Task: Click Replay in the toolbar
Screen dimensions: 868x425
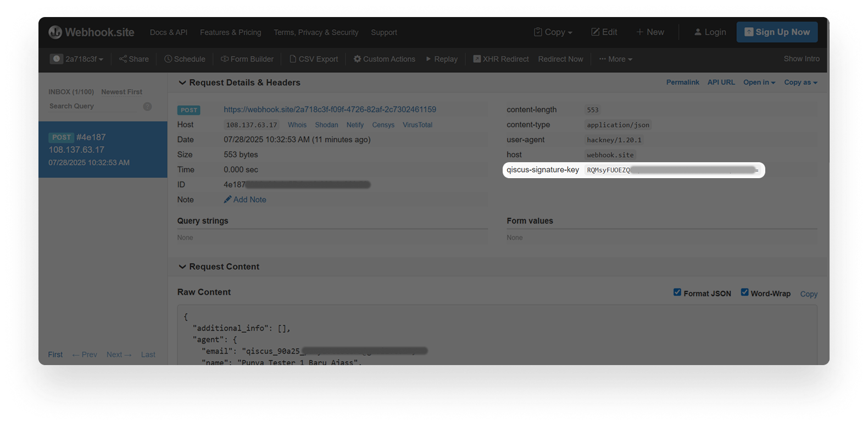Action: tap(442, 59)
